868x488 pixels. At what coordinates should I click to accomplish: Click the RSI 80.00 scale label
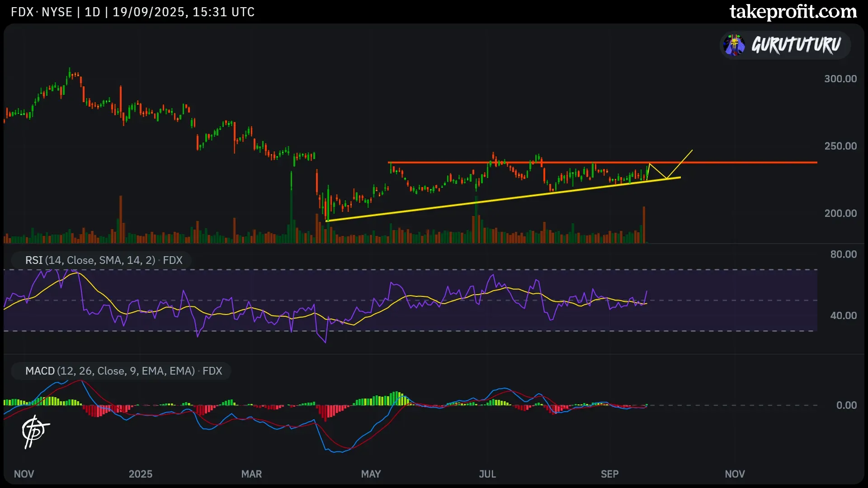point(843,254)
